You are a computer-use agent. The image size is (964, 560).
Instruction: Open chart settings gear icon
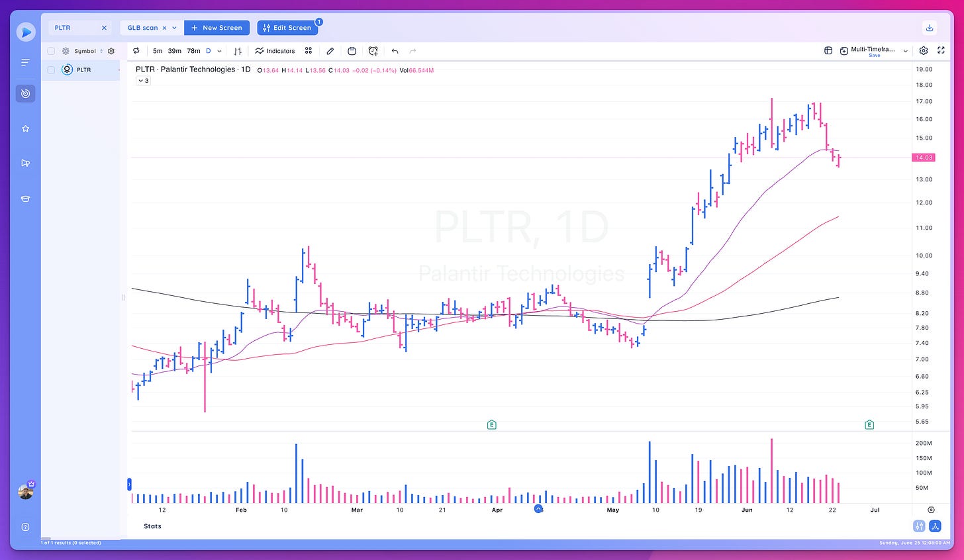click(924, 50)
